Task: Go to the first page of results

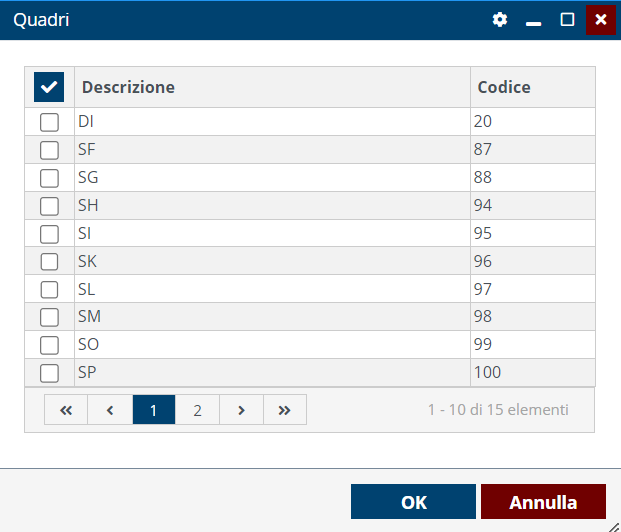Action: pos(66,410)
